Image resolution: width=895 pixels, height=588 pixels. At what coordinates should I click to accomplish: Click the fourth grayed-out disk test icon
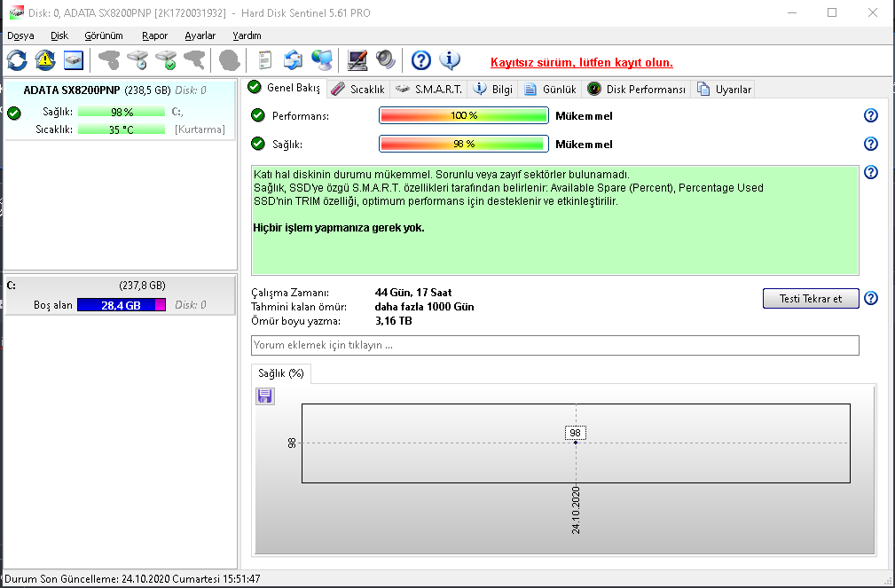coord(194,60)
